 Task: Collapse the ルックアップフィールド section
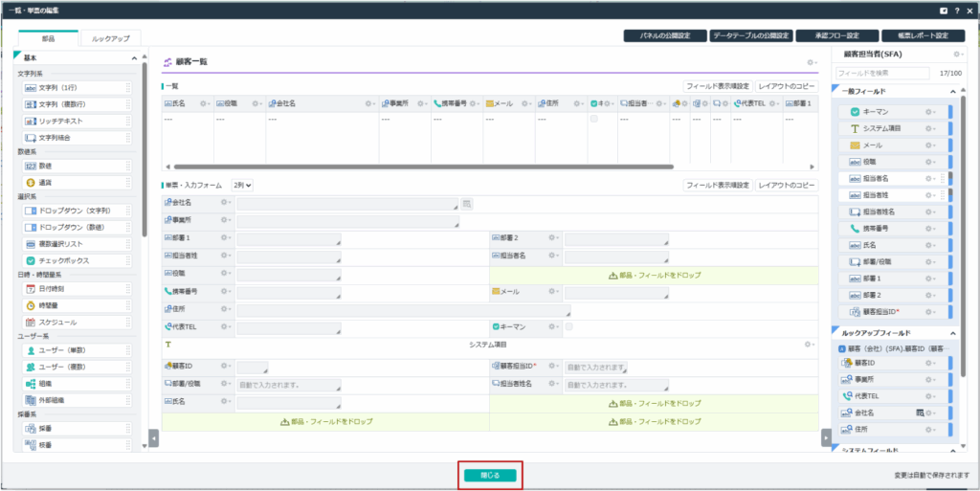(951, 332)
